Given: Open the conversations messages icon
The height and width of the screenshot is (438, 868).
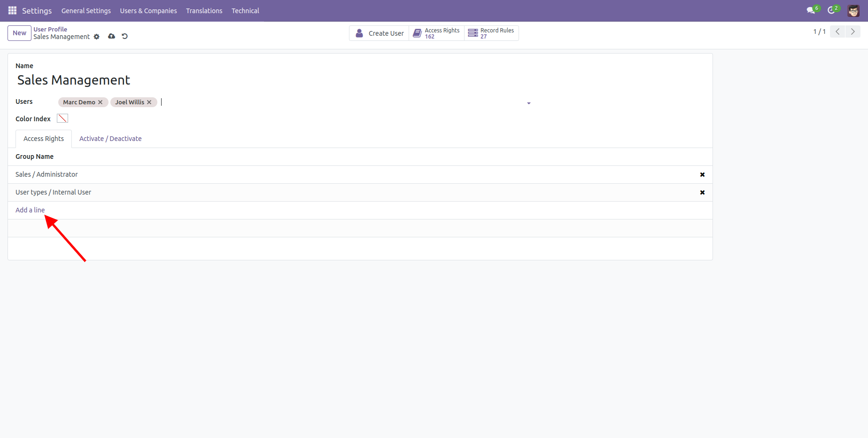Looking at the screenshot, I should 811,10.
